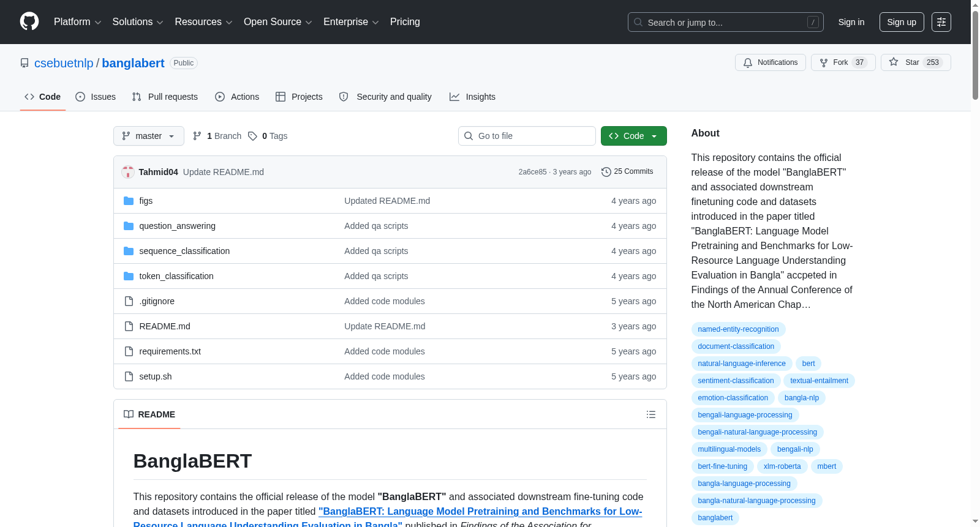
Task: Open the 0 Tags link
Action: click(268, 136)
